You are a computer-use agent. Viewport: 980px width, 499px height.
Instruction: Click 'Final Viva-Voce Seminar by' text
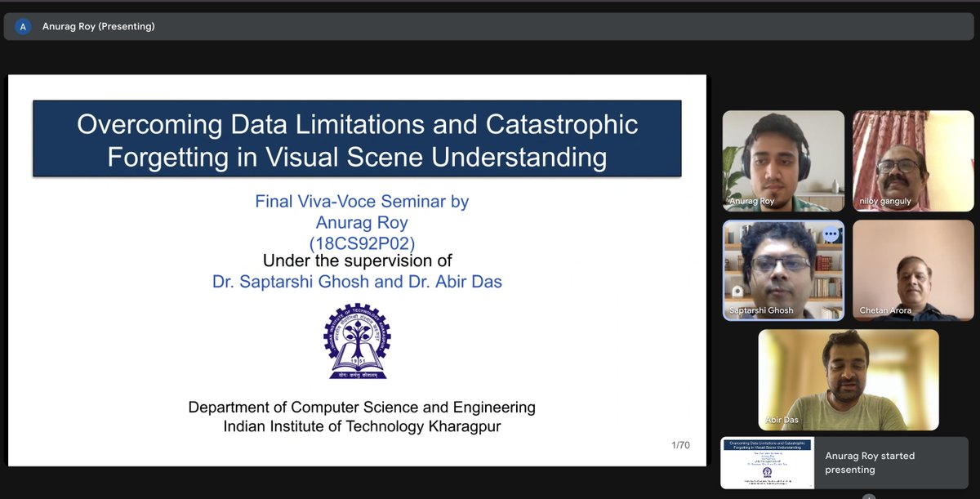tap(362, 201)
